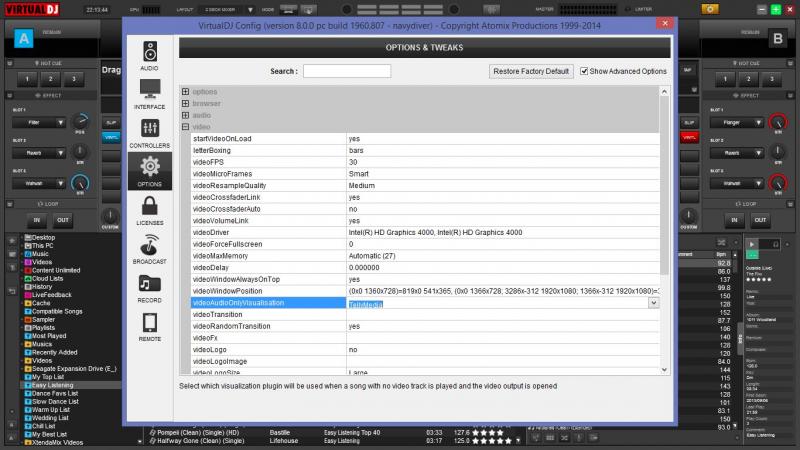Select the videoRandomTransition setting row

(425, 327)
